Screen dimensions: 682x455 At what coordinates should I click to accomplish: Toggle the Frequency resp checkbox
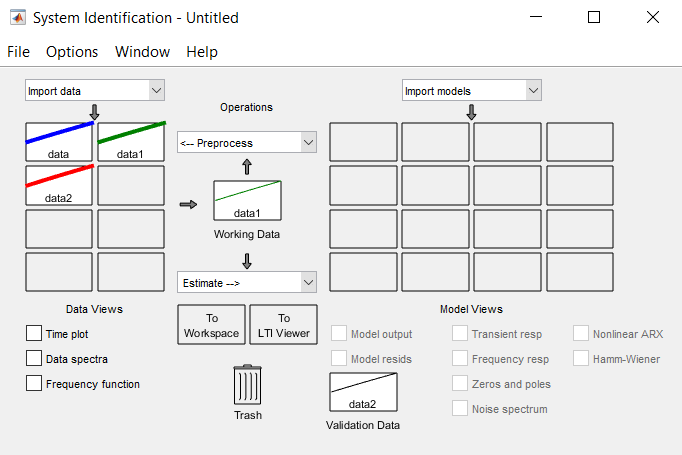[x=460, y=358]
